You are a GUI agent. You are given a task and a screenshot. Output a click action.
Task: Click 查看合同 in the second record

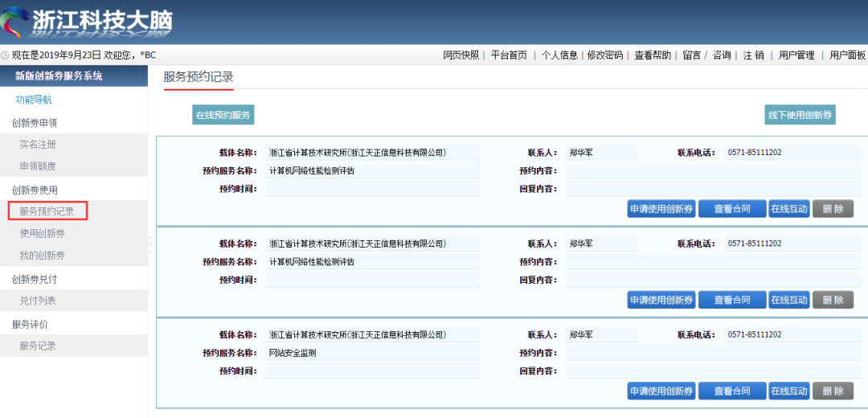pos(732,300)
